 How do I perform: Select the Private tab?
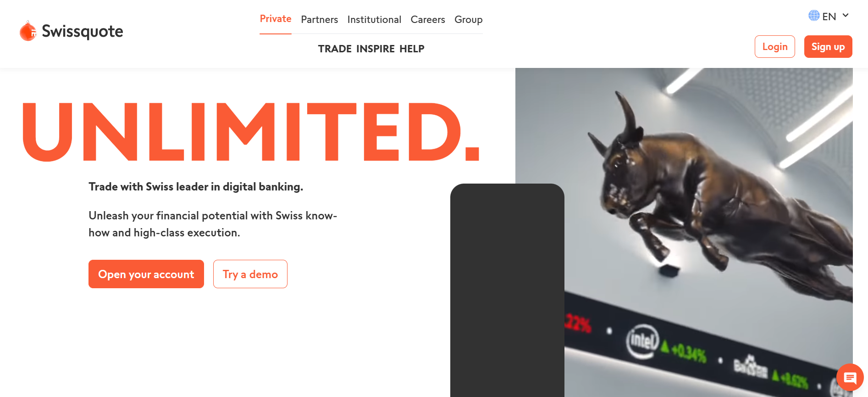click(x=276, y=19)
